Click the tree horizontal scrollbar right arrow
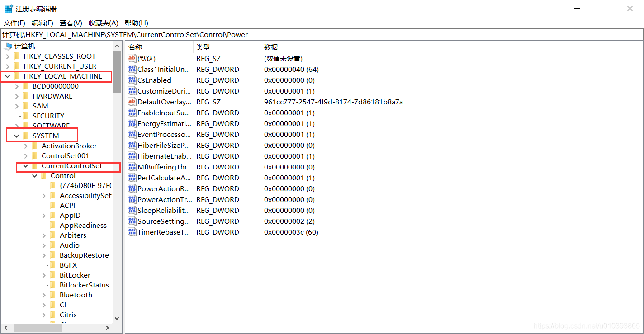644x334 pixels. click(108, 328)
